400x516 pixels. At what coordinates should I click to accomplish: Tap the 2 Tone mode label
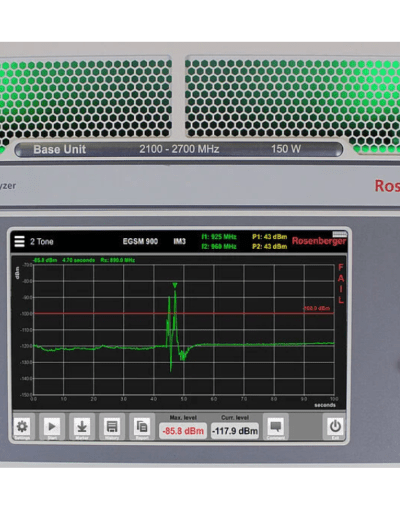pyautogui.click(x=42, y=242)
